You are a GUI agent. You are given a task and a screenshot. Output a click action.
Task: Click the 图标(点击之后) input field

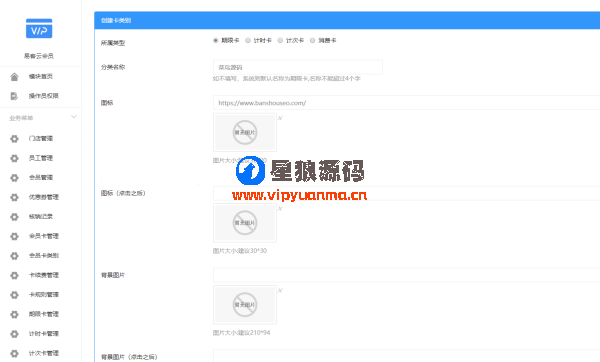point(406,193)
